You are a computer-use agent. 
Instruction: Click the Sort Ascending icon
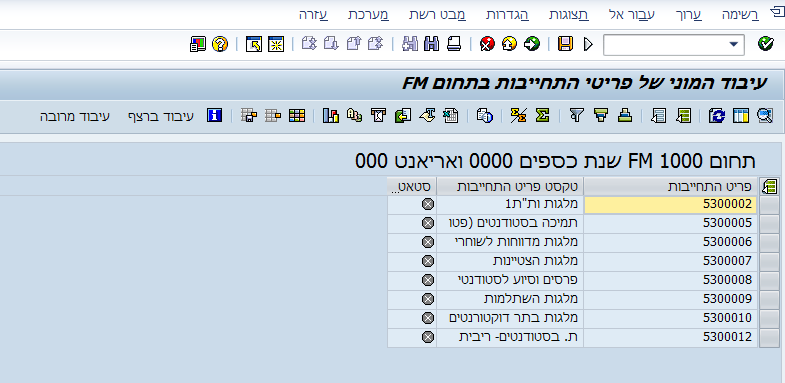coord(625,116)
